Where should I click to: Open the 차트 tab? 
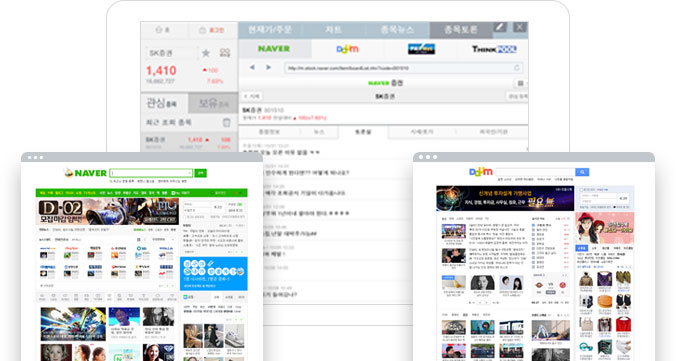(333, 30)
